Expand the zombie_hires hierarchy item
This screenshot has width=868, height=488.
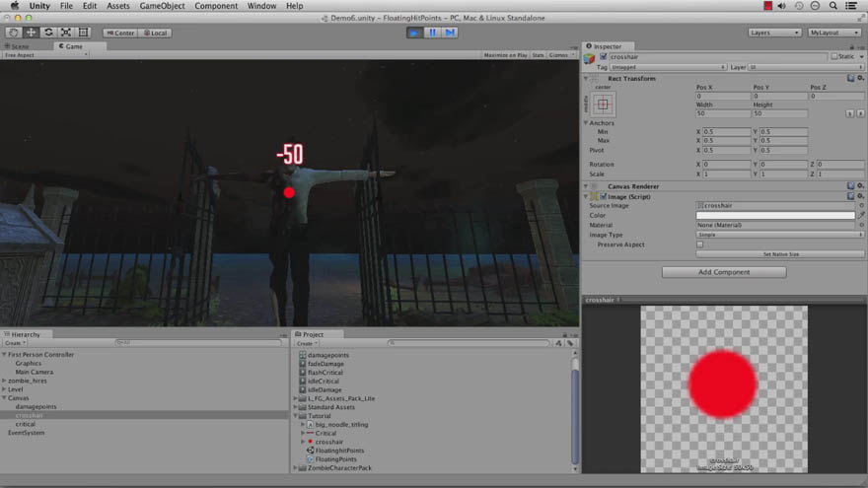click(4, 381)
